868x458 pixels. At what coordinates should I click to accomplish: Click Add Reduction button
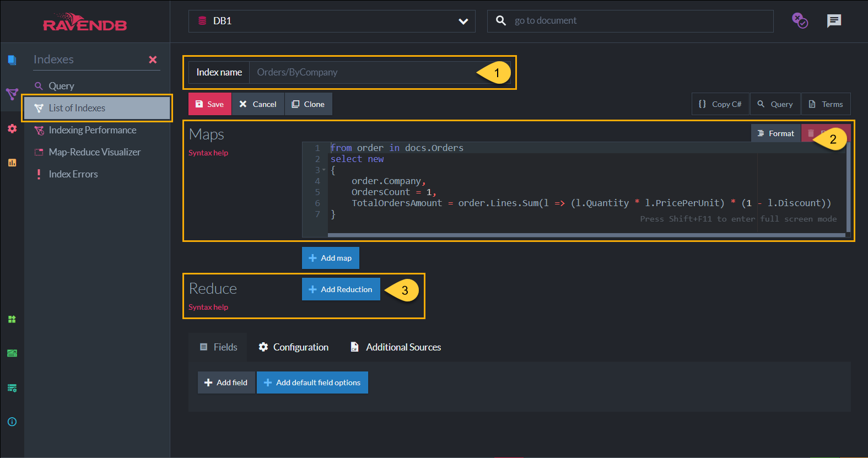coord(341,289)
